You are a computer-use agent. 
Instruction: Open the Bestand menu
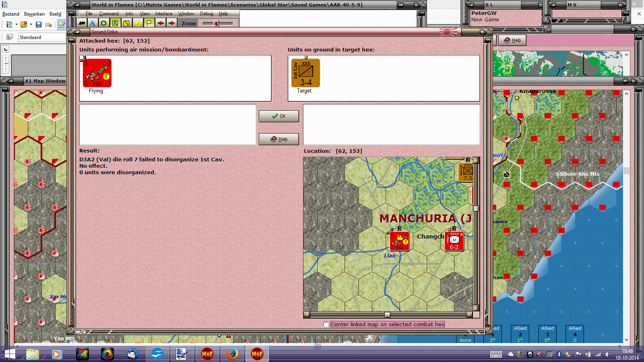pyautogui.click(x=11, y=14)
